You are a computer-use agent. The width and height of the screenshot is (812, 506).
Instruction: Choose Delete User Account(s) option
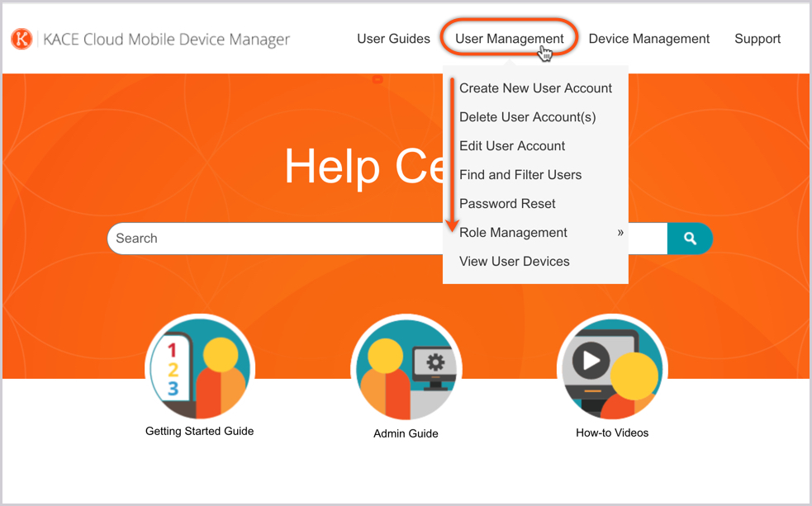pos(527,117)
